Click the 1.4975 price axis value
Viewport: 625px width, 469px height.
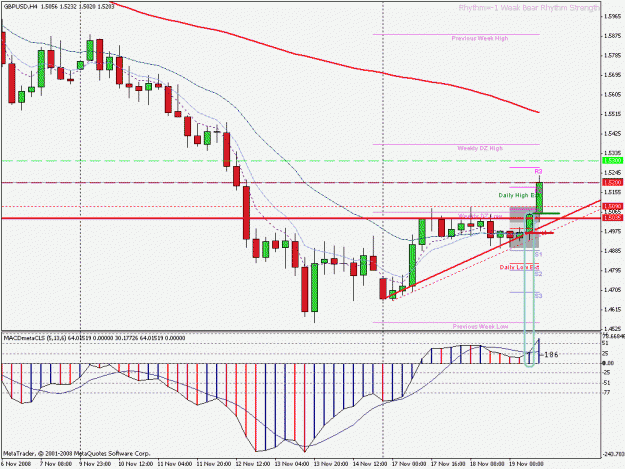pyautogui.click(x=613, y=231)
